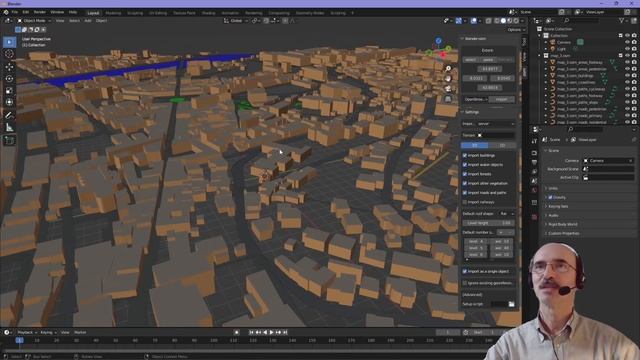Viewport: 640px width, 360px height.
Task: Set selection mode to new selection
Action: point(18,29)
